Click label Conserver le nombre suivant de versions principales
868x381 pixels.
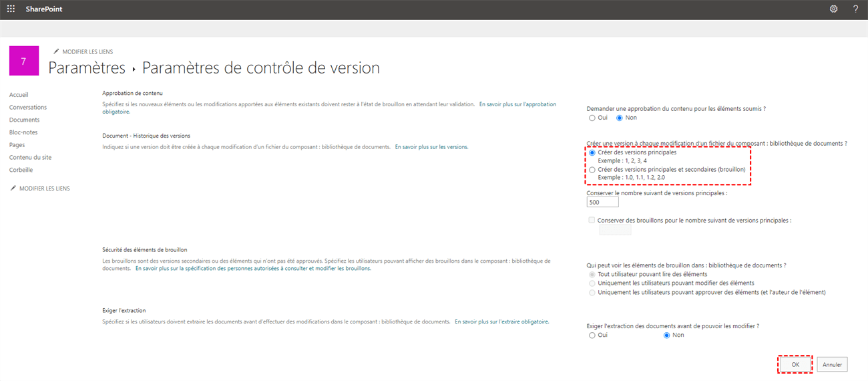coord(657,193)
